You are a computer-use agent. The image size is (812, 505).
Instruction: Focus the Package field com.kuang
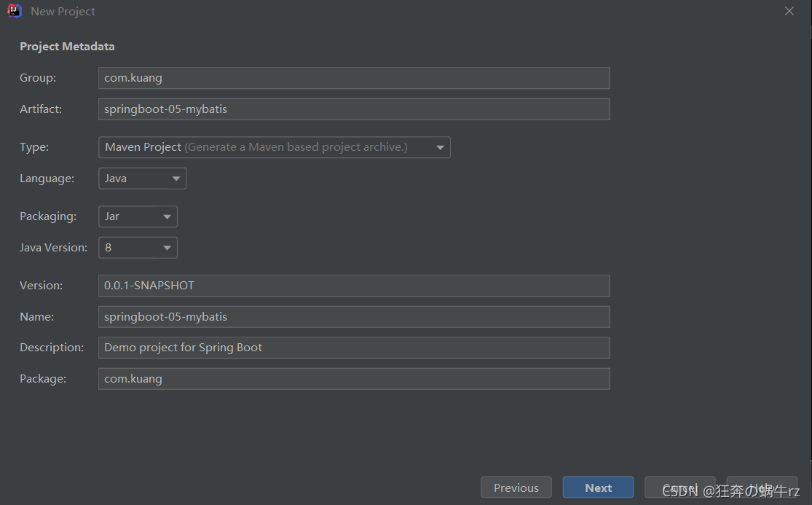point(354,379)
